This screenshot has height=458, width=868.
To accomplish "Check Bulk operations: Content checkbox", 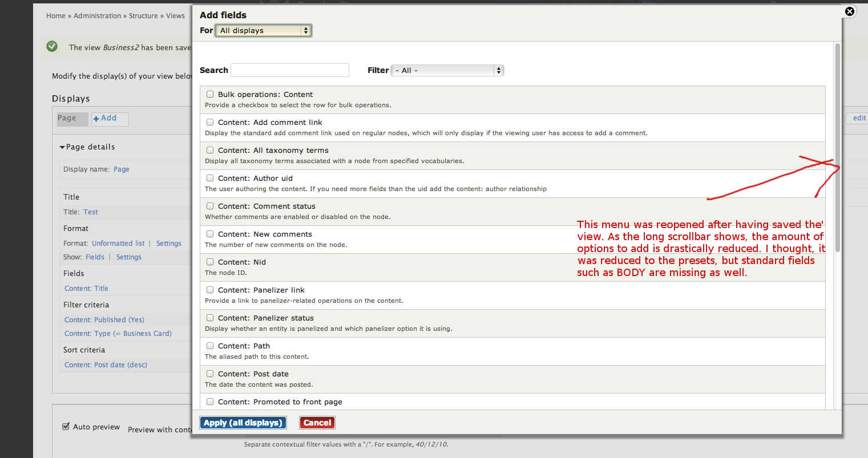I will pos(210,94).
